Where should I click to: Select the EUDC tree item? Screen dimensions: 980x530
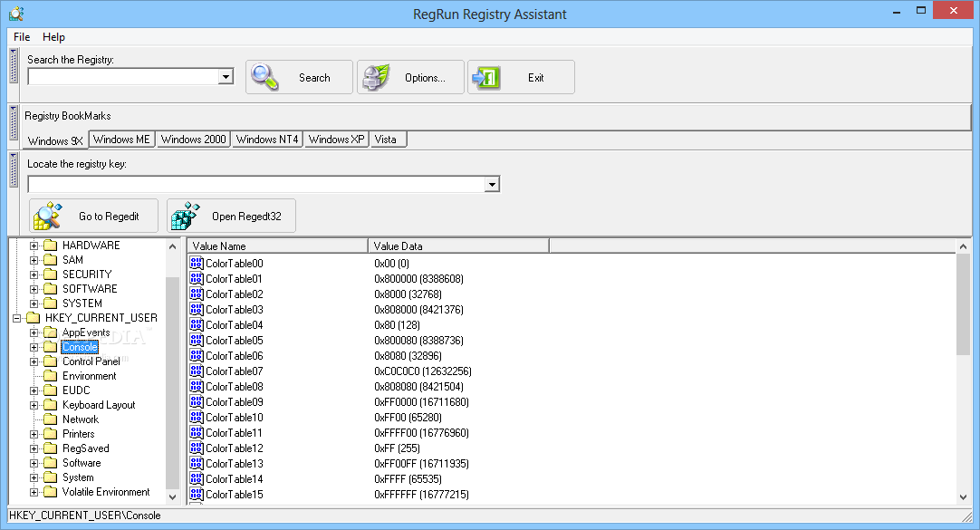tap(76, 390)
